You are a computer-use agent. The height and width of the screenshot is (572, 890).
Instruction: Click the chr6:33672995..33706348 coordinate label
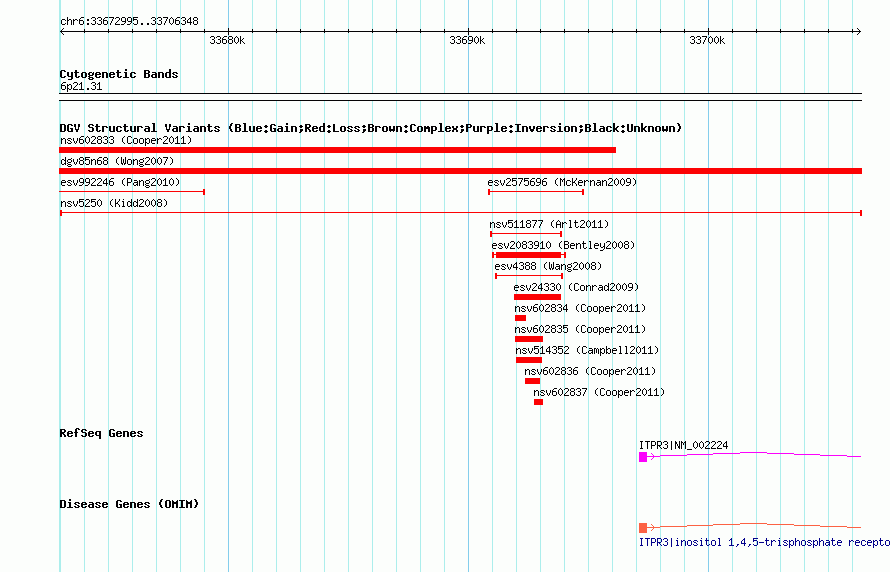129,21
